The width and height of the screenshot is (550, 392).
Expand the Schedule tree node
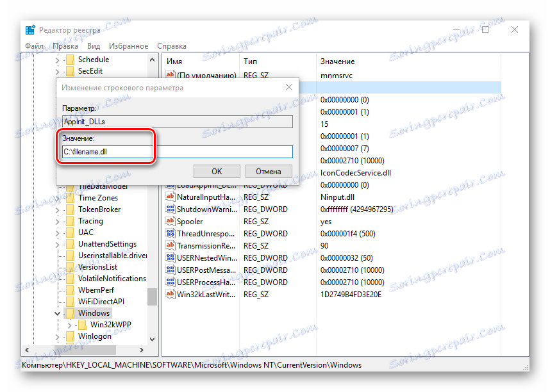(58, 60)
